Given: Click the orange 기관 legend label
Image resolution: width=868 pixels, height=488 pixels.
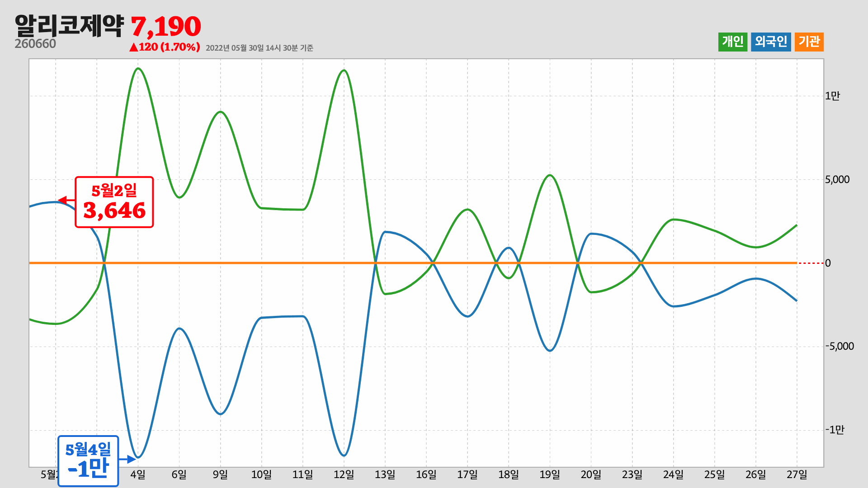Looking at the screenshot, I should point(809,42).
